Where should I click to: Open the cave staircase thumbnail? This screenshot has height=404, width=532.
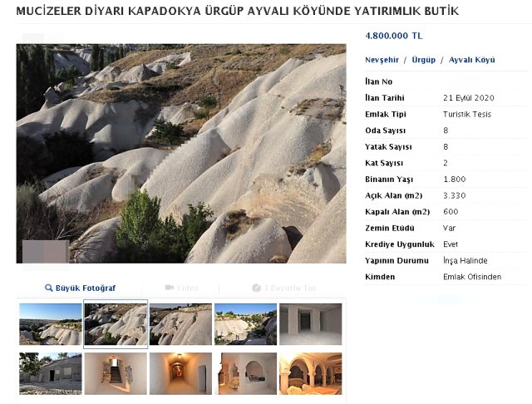(x=116, y=373)
